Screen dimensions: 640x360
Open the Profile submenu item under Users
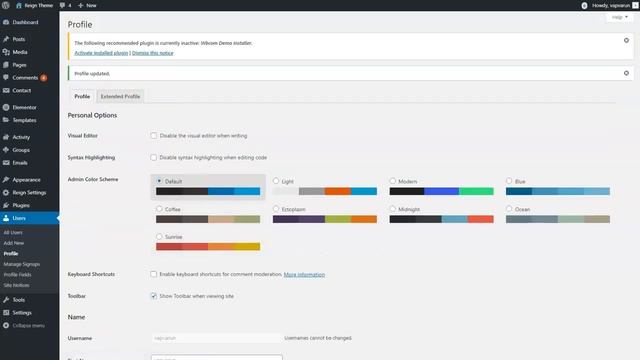[x=11, y=253]
